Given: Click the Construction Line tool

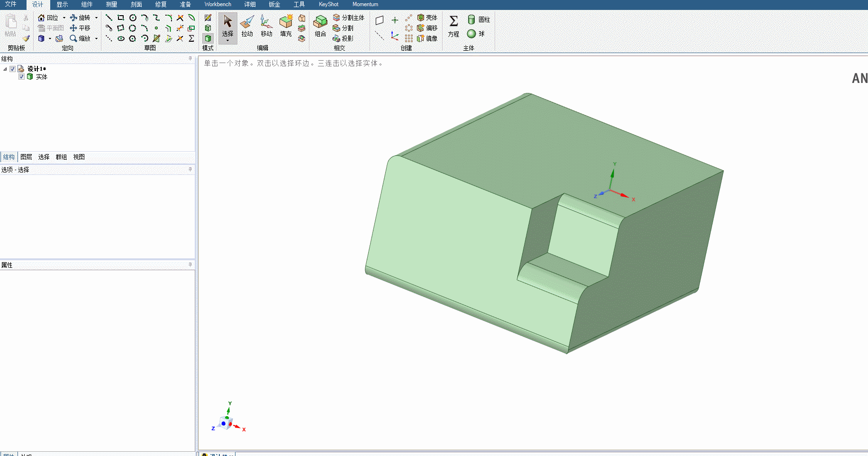Looking at the screenshot, I should (109, 38).
